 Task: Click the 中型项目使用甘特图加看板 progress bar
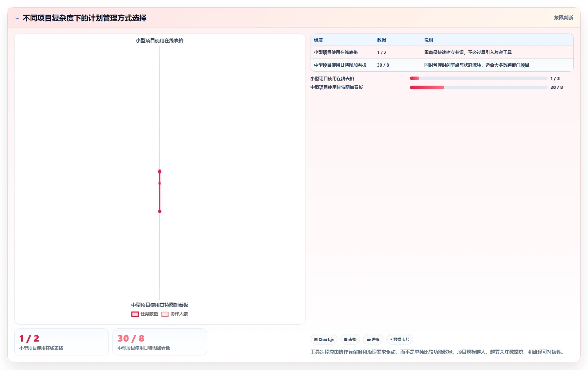click(478, 87)
